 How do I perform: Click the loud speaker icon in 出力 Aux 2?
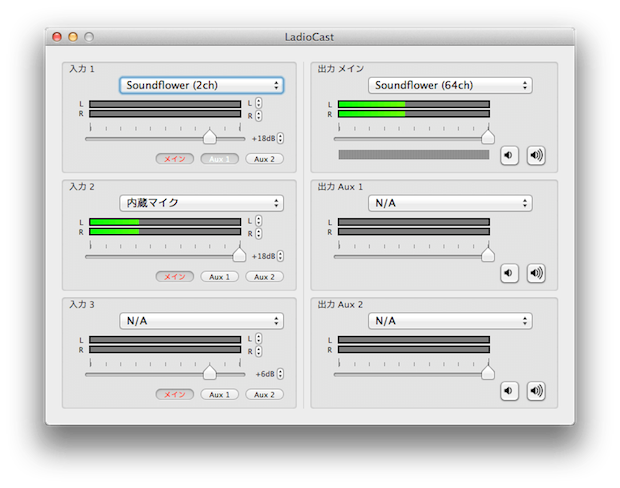tap(536, 391)
